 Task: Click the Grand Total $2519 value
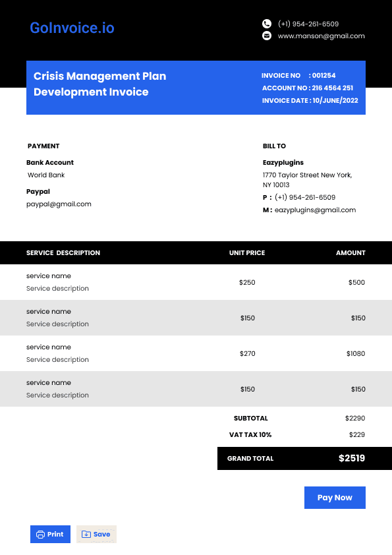click(352, 458)
